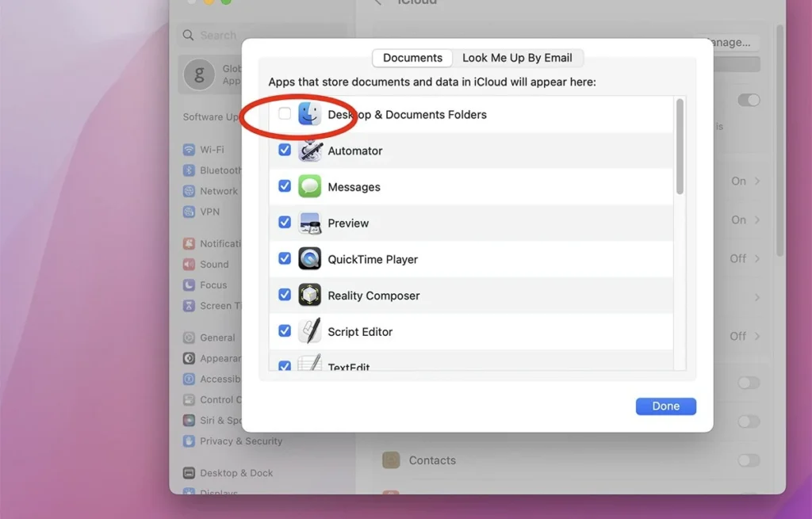Click the Preview app icon
The width and height of the screenshot is (812, 519).
(310, 223)
